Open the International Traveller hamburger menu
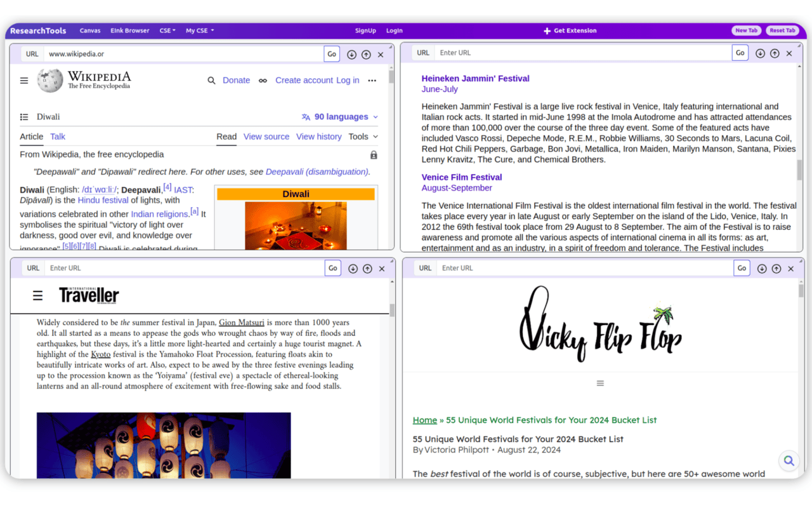This screenshot has width=812, height=508. click(37, 295)
